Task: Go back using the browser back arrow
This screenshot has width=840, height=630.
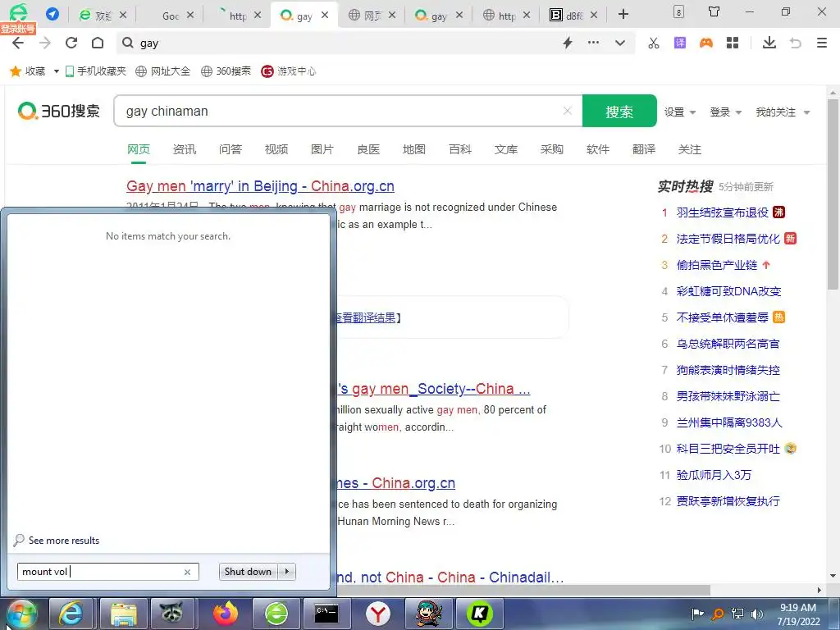Action: coord(18,43)
